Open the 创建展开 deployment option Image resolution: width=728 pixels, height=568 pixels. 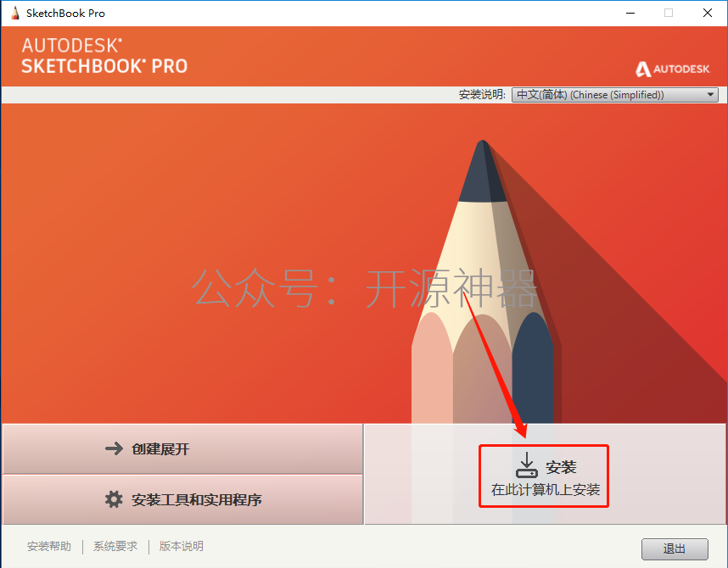[x=183, y=448]
